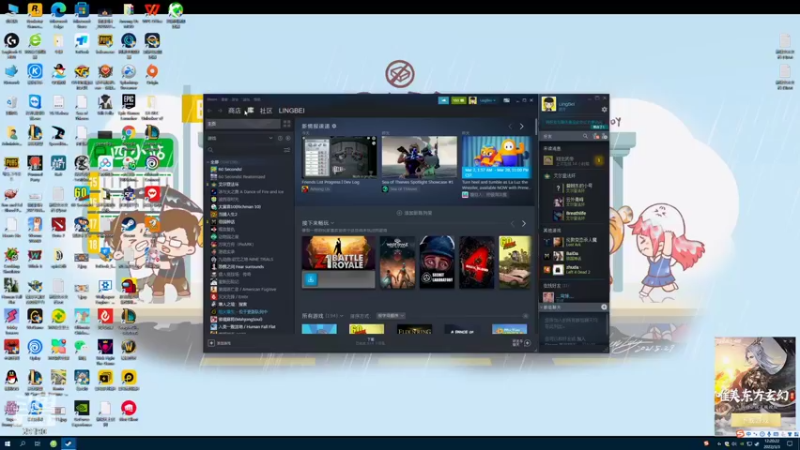Image resolution: width=800 pixels, height=450 pixels.
Task: Open the Sea of Thieves Spotlight Showcase news
Action: coord(419,157)
